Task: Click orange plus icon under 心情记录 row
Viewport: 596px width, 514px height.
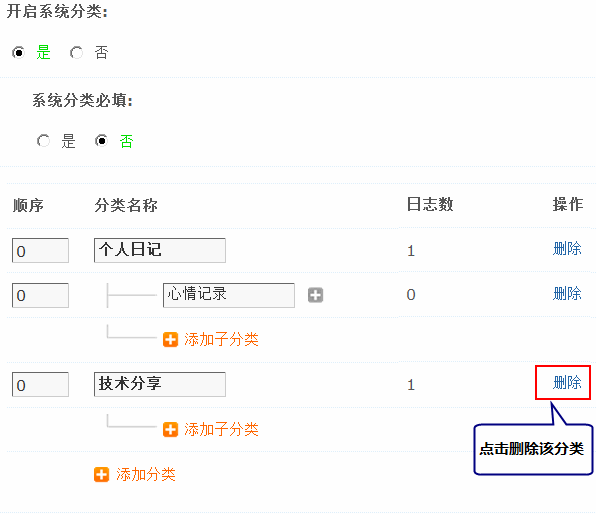Action: tap(170, 339)
